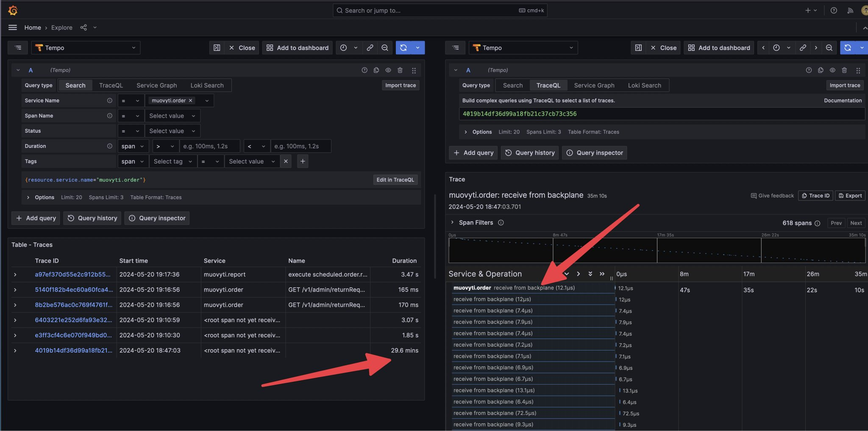Zoom out time range in left pane
Image resolution: width=868 pixels, height=431 pixels.
385,48
